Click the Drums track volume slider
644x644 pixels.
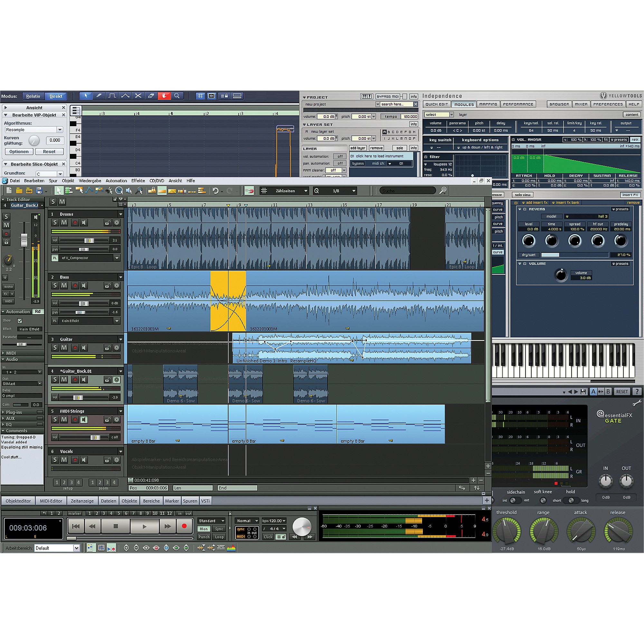89,240
